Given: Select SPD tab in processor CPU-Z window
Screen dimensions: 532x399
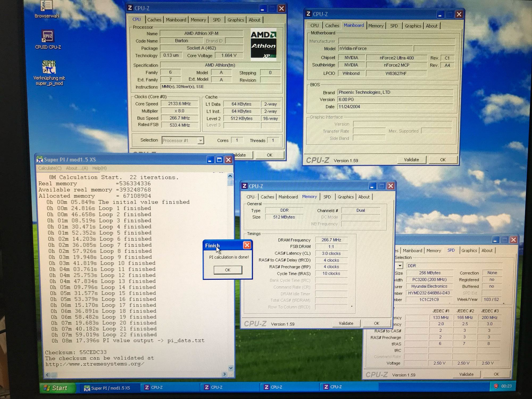Looking at the screenshot, I should [x=217, y=20].
